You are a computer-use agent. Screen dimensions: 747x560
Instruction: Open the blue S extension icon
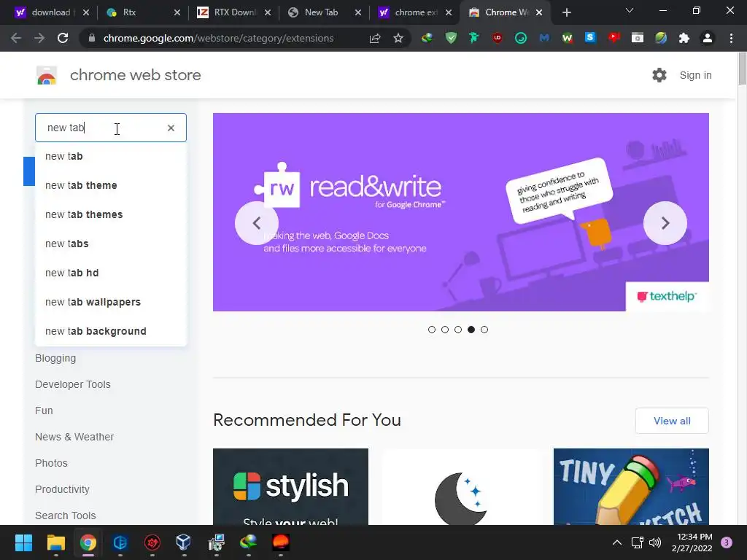(x=590, y=38)
